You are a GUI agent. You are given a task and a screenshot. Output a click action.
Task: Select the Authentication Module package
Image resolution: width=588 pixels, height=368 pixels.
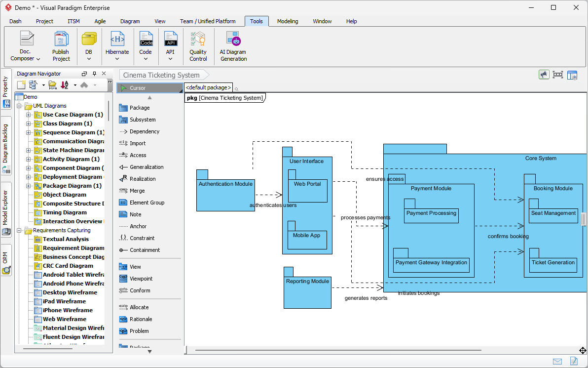tap(225, 191)
